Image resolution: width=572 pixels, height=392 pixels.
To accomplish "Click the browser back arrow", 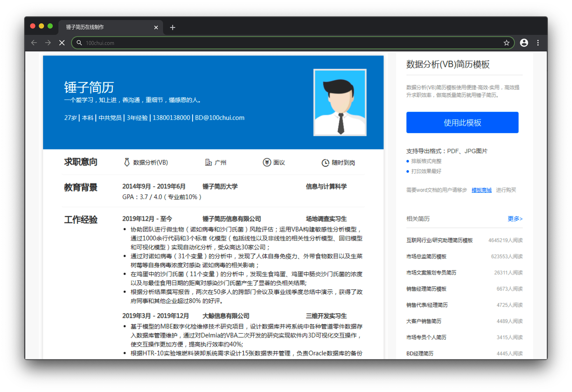I will coord(34,43).
